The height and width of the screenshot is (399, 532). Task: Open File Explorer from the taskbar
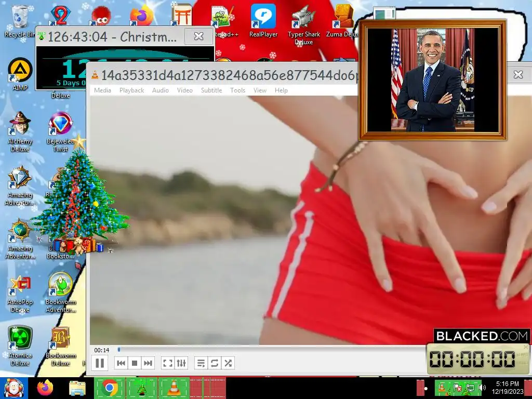coord(77,389)
